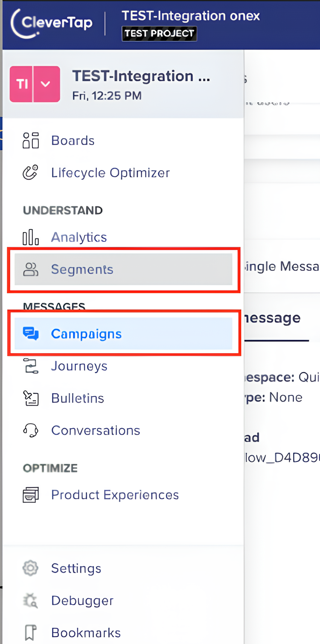Click the Conversations headset icon
320x644 pixels.
click(31, 430)
